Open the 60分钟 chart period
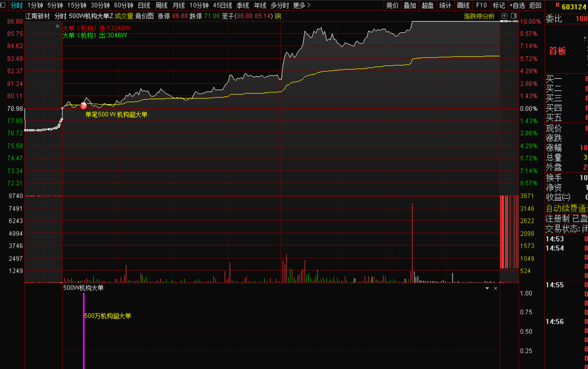 pos(123,5)
